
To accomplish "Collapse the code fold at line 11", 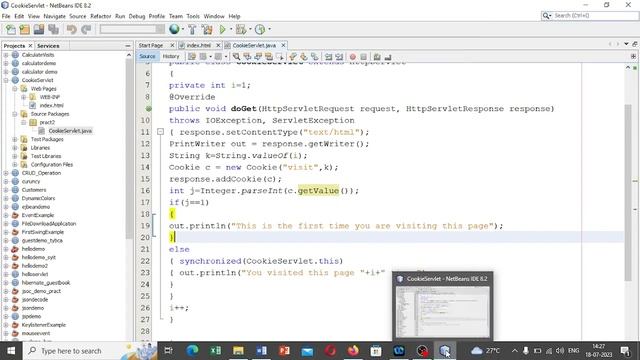I will (x=160, y=132).
